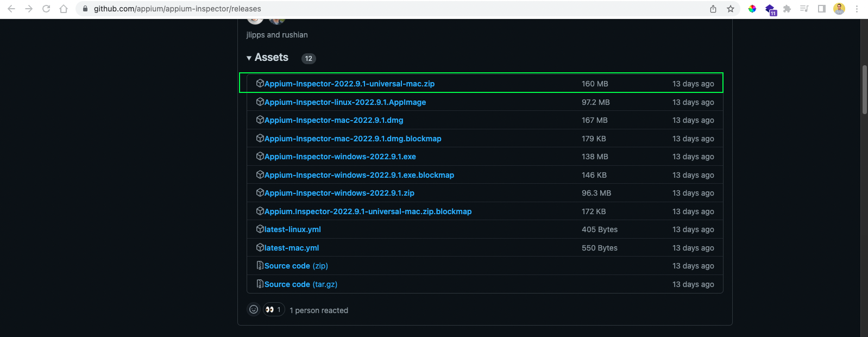Open the browser home page icon
Image resolution: width=868 pixels, height=337 pixels.
tap(64, 9)
